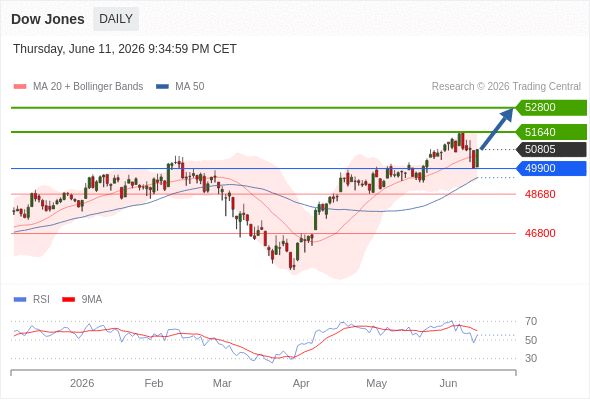Click the Feb time axis label
Viewport: 590px width, 400px height.
click(154, 383)
